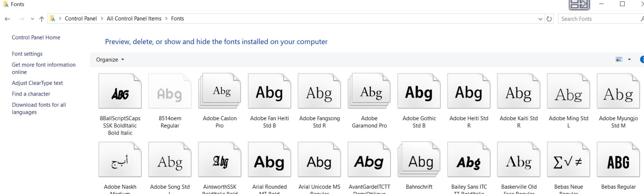Image resolution: width=644 pixels, height=194 pixels.
Task: Open the Organize dropdown menu
Action: point(110,60)
